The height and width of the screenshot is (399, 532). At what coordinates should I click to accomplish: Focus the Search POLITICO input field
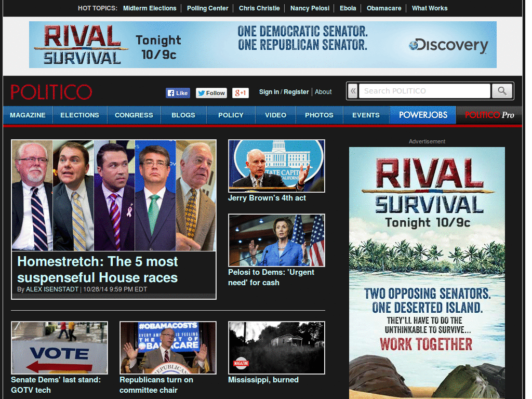tap(424, 91)
